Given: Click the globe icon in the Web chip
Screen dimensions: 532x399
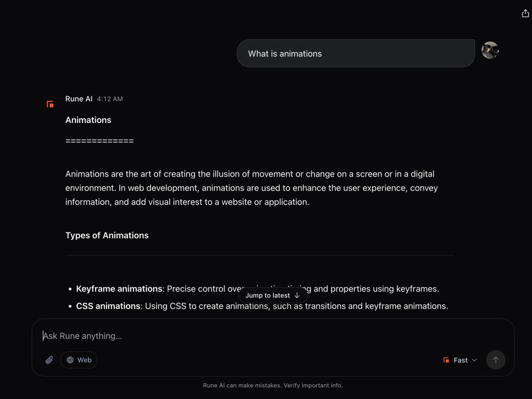Looking at the screenshot, I should click(70, 360).
